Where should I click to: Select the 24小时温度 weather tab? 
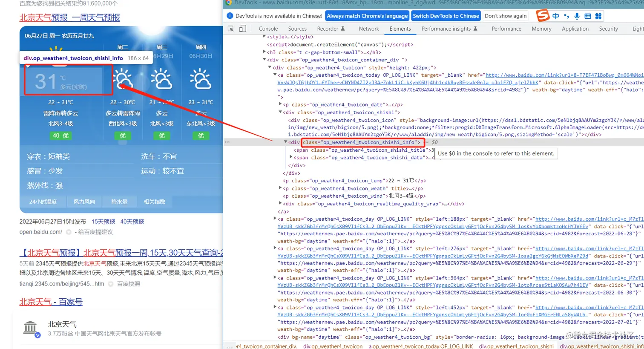click(43, 202)
